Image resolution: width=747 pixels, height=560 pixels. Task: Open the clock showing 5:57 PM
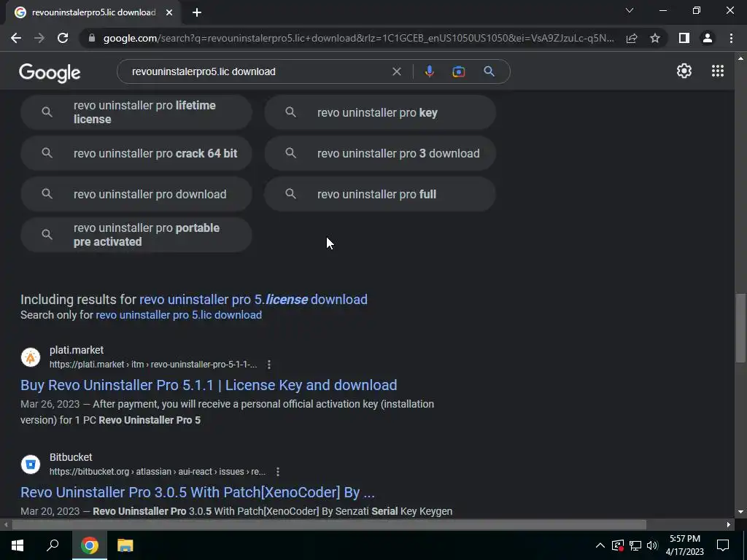coord(684,545)
